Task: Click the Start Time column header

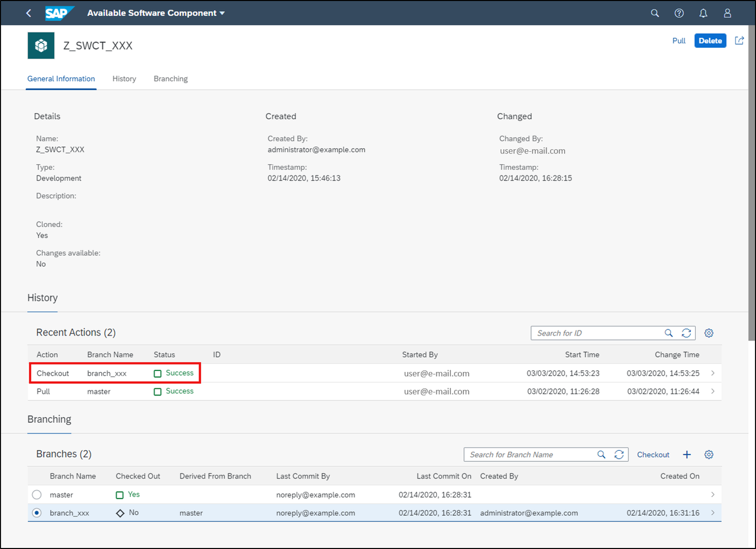Action: 582,355
